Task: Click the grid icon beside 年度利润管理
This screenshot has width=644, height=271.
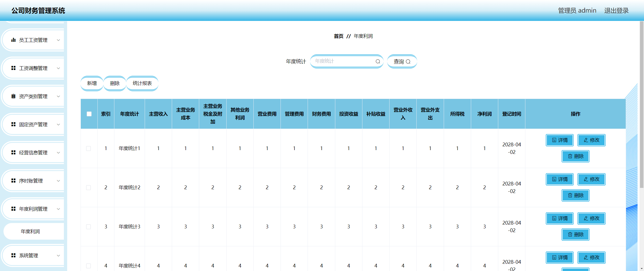Action: click(x=13, y=209)
